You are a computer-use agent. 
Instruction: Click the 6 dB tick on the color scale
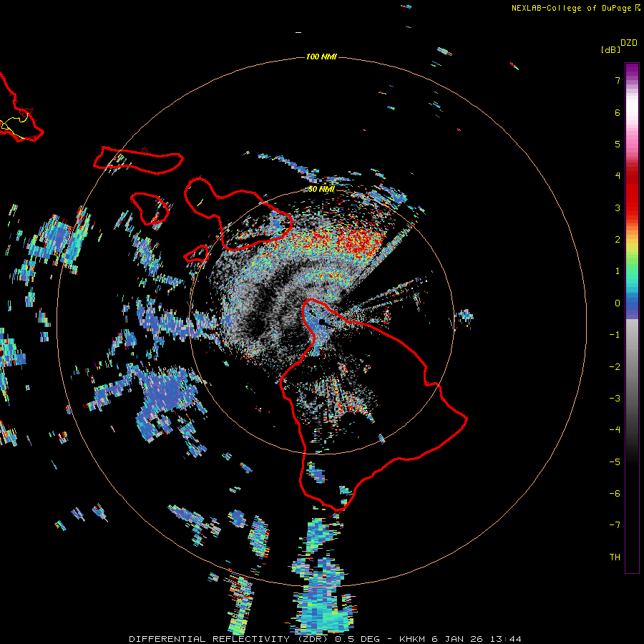(x=618, y=112)
